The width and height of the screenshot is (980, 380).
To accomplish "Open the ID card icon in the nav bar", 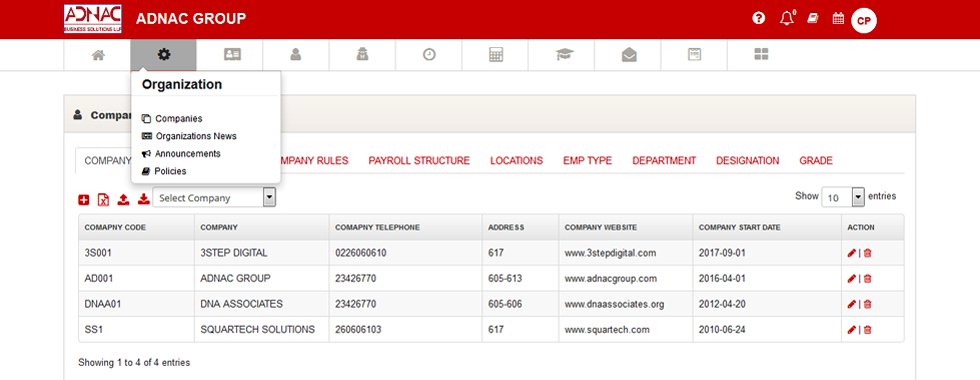I will click(232, 55).
